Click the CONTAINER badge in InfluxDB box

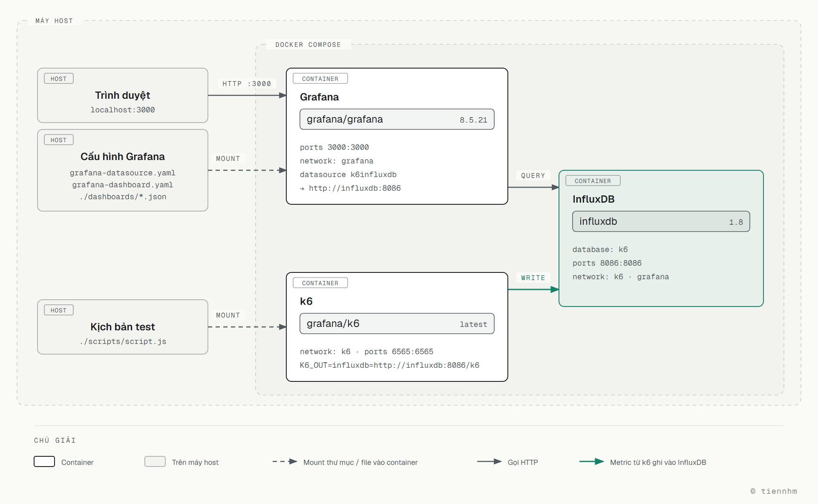[x=593, y=181]
